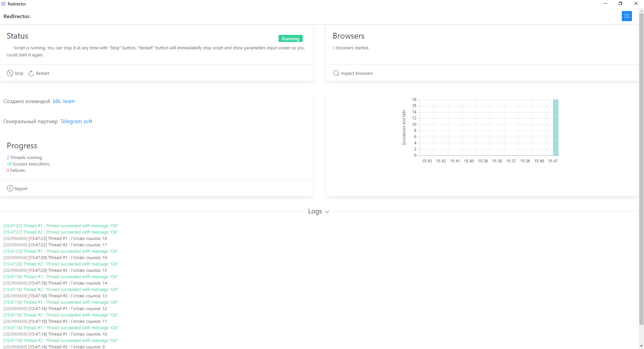Click the Redirector. header brand text
This screenshot has height=349, width=644.
pos(17,16)
